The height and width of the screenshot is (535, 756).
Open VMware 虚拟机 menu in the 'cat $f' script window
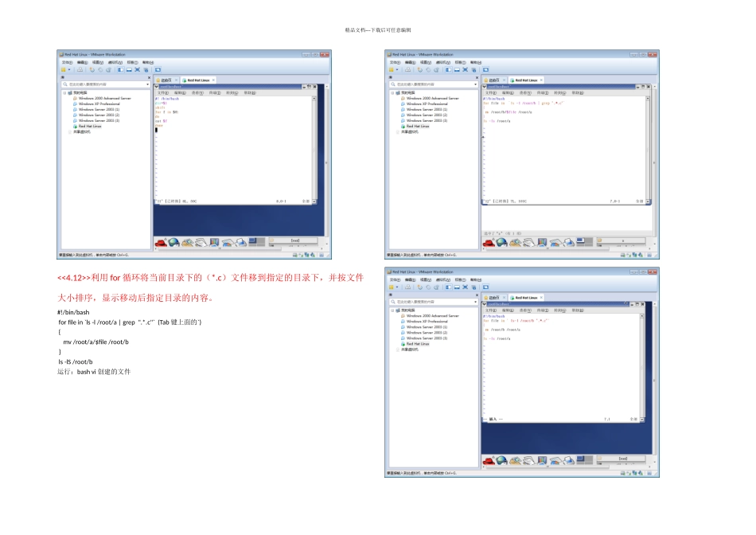115,62
